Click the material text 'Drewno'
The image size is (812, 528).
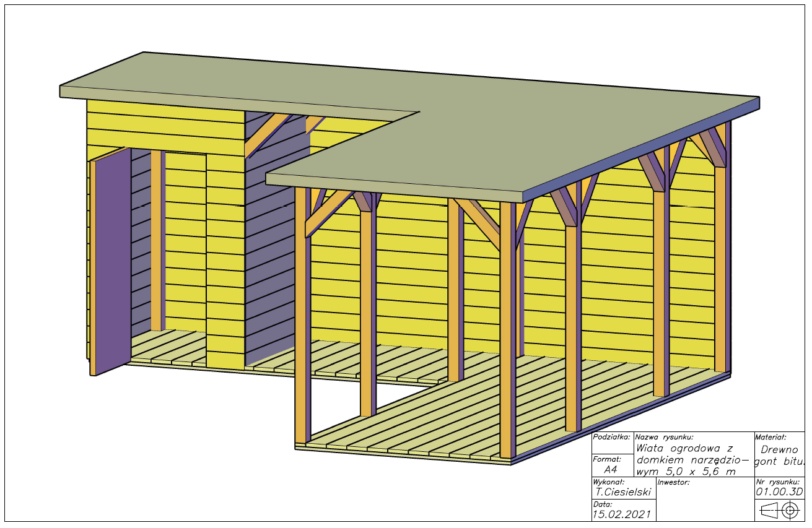pos(780,450)
